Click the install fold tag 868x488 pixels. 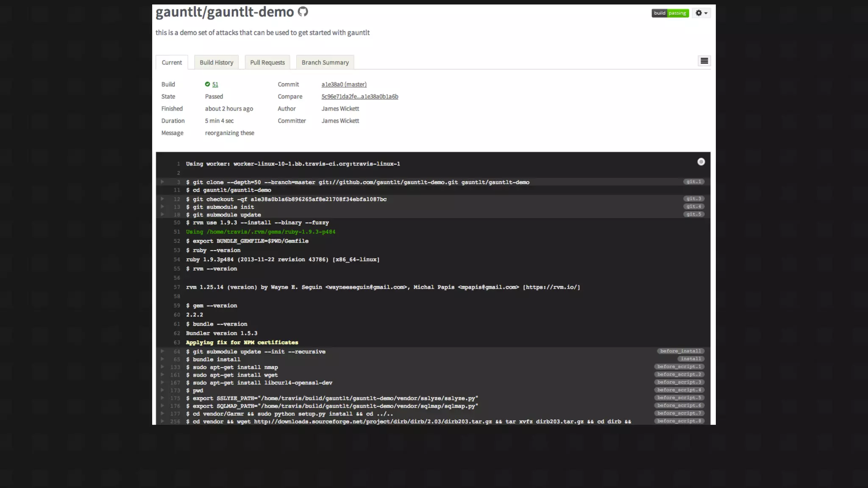[690, 359]
